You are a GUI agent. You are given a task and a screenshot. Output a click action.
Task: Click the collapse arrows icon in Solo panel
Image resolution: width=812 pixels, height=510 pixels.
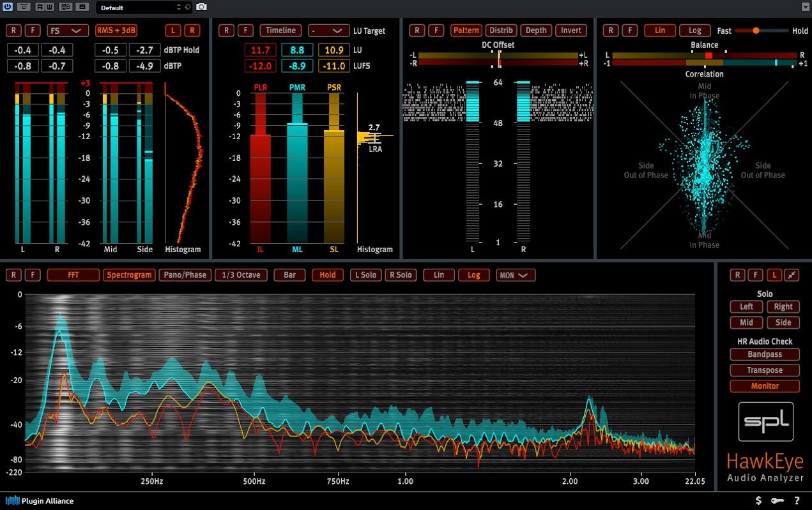coord(791,275)
